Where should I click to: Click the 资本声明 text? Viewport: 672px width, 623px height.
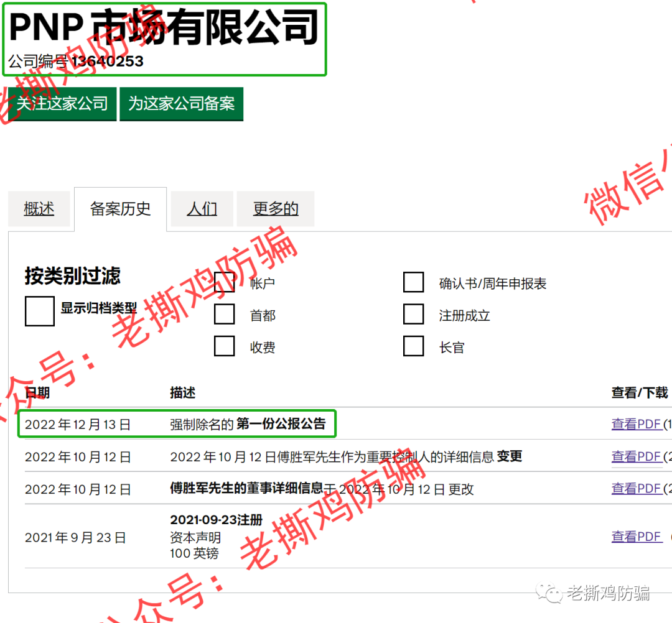tap(195, 537)
